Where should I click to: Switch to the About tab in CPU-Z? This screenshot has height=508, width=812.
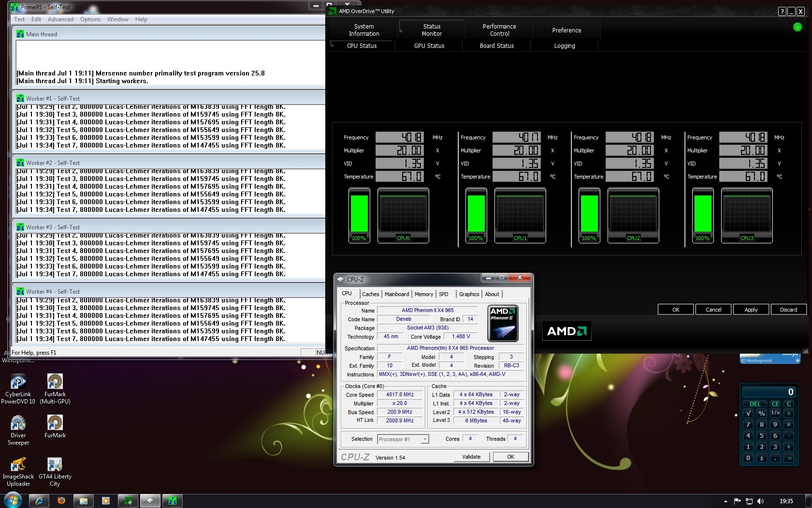pos(492,294)
